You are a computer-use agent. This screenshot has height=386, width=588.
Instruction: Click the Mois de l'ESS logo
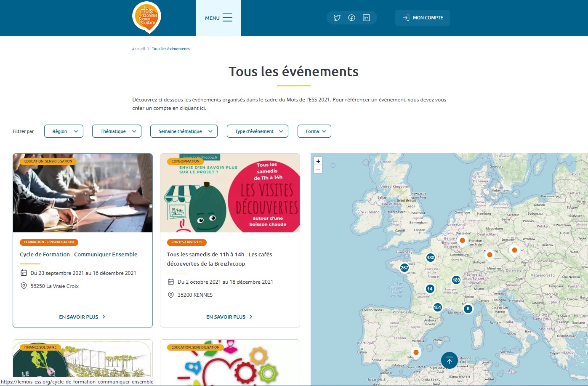(146, 17)
